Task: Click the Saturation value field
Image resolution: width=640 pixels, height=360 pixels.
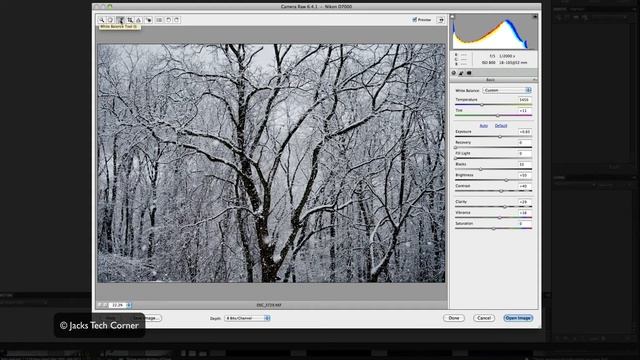Action: point(524,223)
